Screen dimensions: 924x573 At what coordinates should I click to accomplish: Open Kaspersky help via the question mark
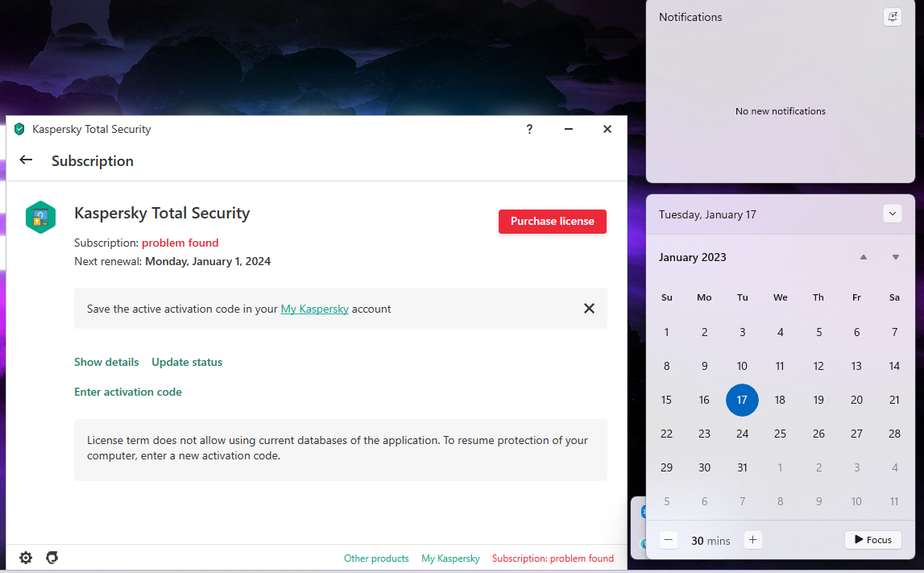click(x=529, y=129)
